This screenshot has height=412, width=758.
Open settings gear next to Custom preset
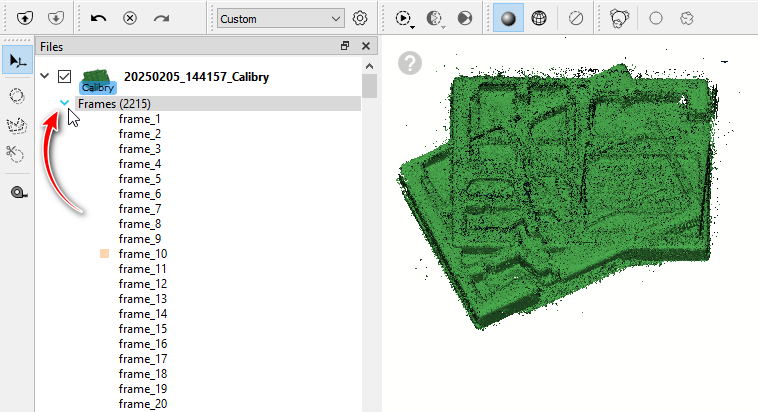pos(361,18)
